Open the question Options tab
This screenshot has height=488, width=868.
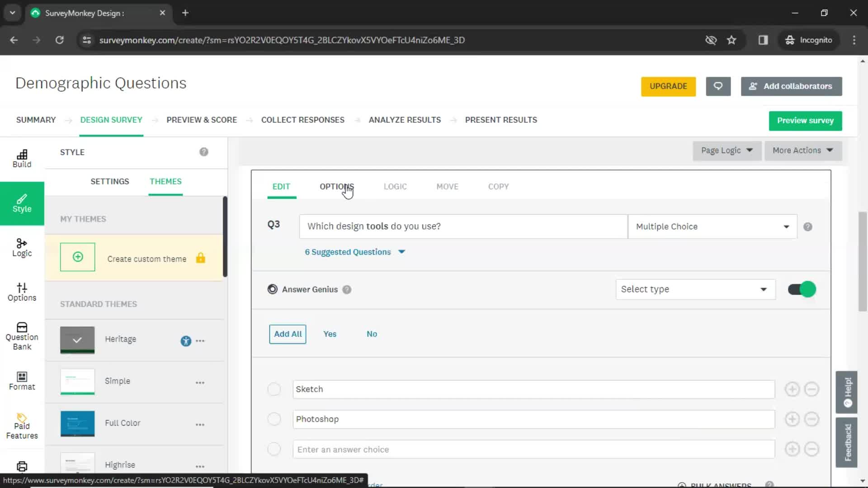pos(337,187)
